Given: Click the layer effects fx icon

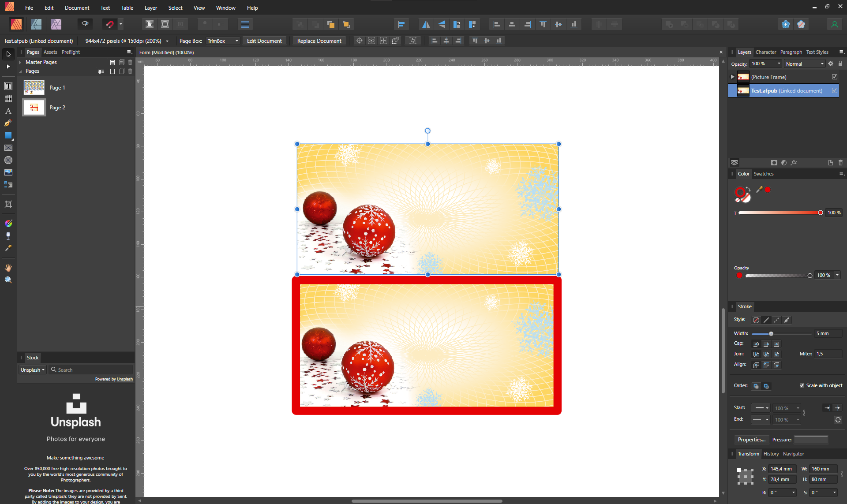Looking at the screenshot, I should [x=794, y=163].
